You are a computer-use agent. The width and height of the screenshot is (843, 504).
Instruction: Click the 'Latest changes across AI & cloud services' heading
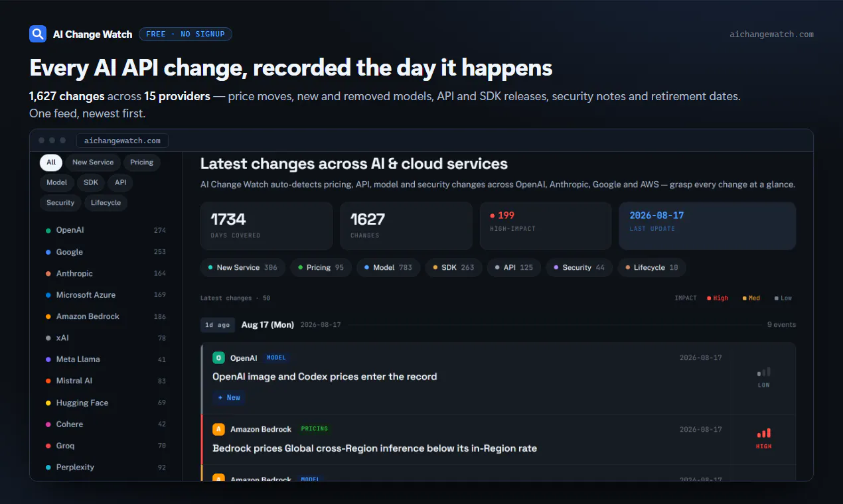point(354,164)
